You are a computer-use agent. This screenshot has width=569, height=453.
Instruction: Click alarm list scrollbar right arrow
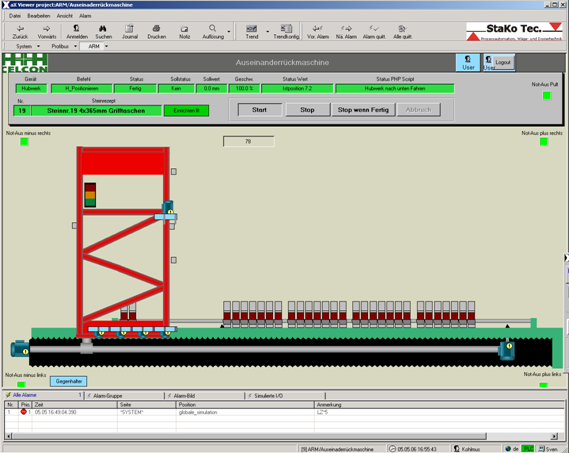coord(554,436)
